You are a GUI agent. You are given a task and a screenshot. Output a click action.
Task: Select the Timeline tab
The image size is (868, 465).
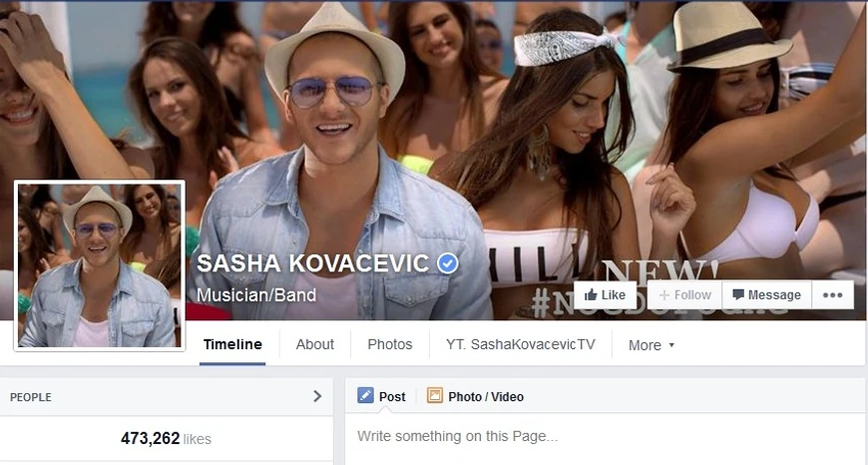click(232, 344)
